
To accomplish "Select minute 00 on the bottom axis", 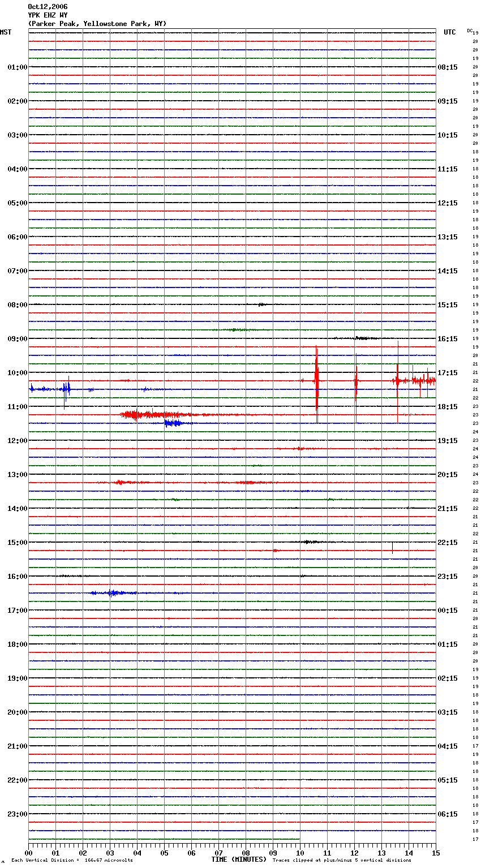I will click(x=28, y=852).
